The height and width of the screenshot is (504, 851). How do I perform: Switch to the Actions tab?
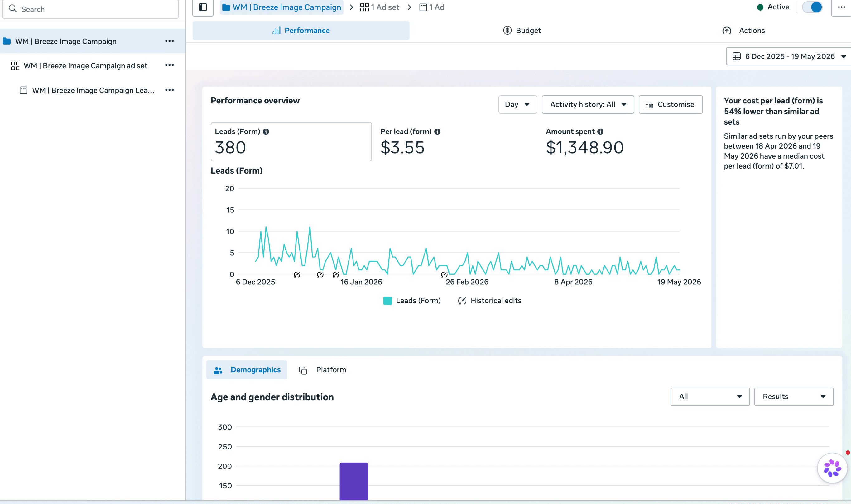click(x=743, y=31)
